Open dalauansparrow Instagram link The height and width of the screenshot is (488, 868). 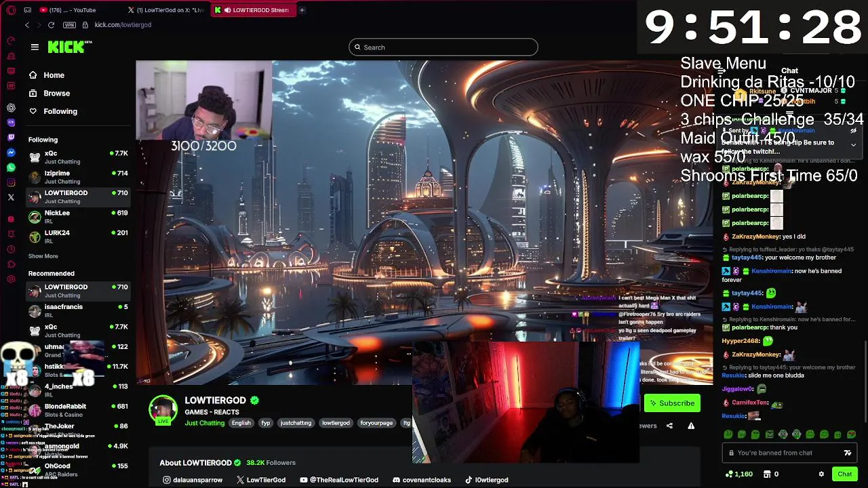click(193, 480)
